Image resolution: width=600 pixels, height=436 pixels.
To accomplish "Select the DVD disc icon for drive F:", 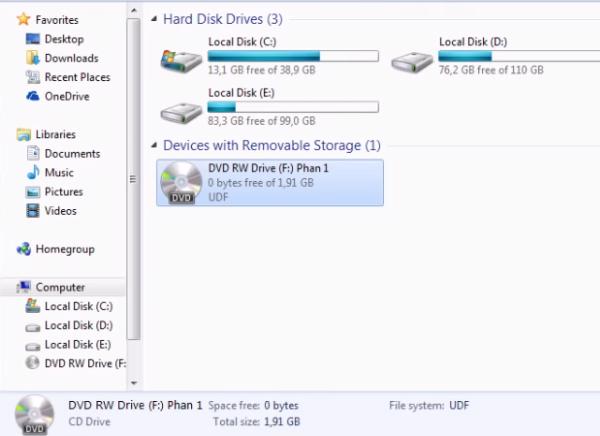I will pyautogui.click(x=181, y=182).
